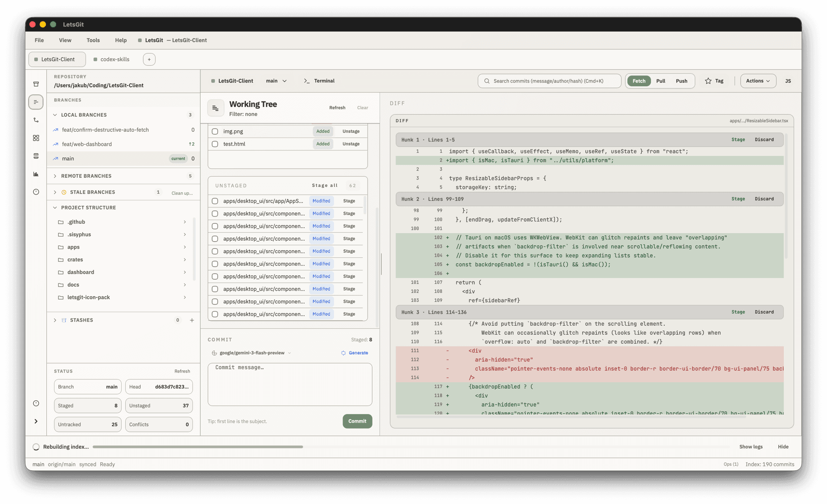Select the history clock icon in the sidebar

[36, 192]
